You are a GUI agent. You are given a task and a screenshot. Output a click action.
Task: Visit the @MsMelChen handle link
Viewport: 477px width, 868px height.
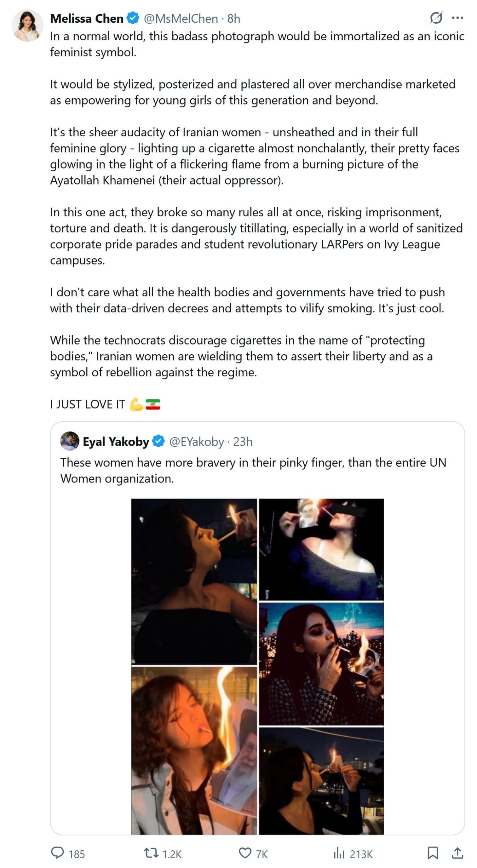click(x=181, y=19)
